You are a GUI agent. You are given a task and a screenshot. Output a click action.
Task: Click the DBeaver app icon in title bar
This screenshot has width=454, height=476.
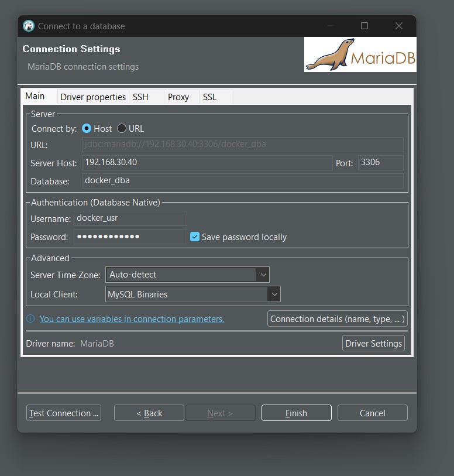coord(29,26)
